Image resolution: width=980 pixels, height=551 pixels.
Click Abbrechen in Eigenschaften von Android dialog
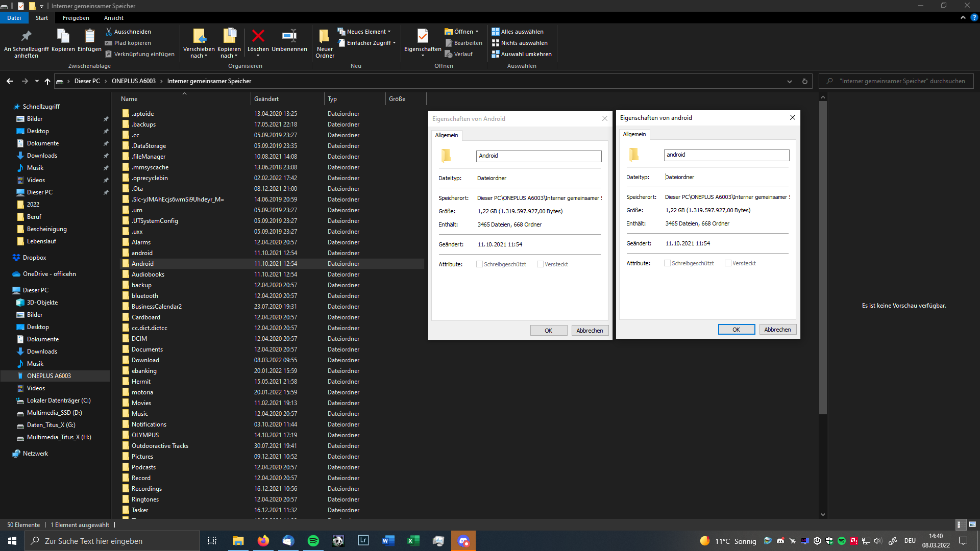click(590, 331)
